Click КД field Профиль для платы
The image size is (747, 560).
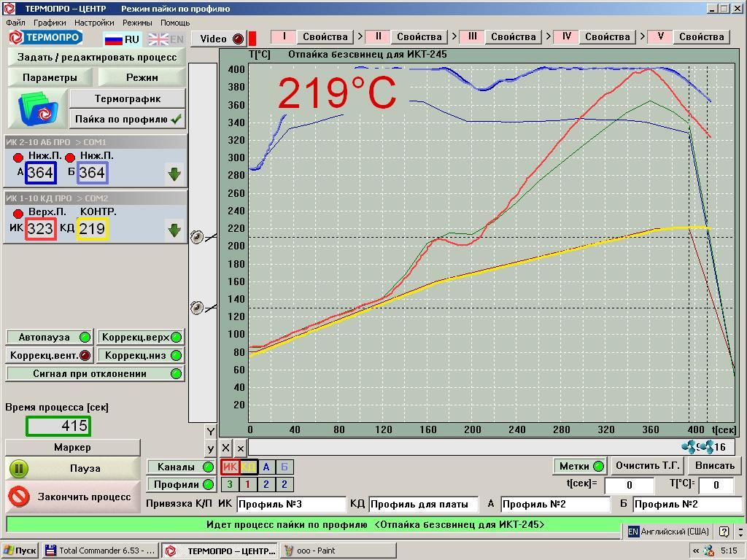coord(424,505)
